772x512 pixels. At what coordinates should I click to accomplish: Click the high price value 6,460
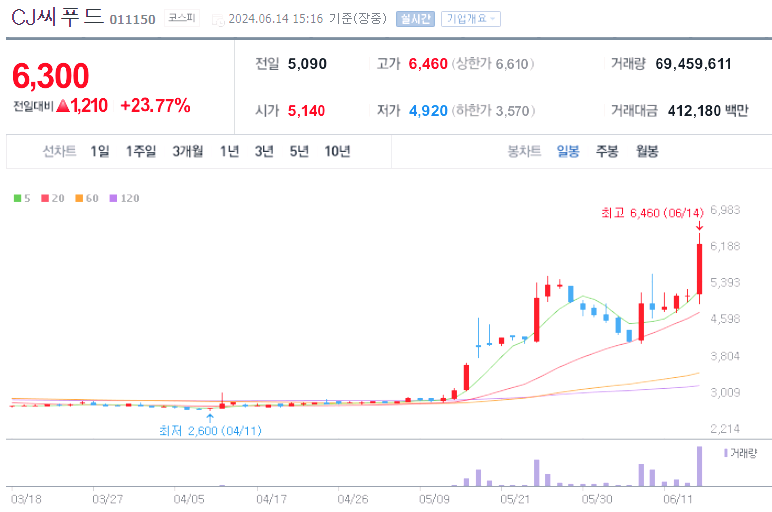(428, 64)
